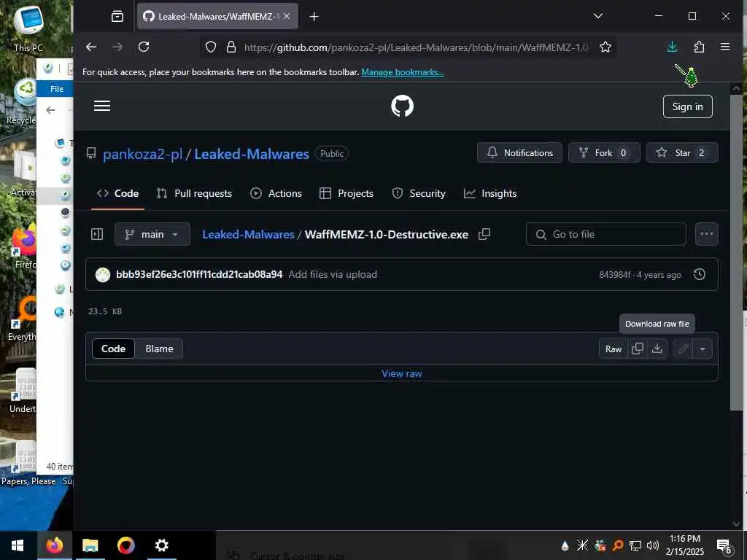
Task: Open File Explorer from the taskbar
Action: [90, 545]
